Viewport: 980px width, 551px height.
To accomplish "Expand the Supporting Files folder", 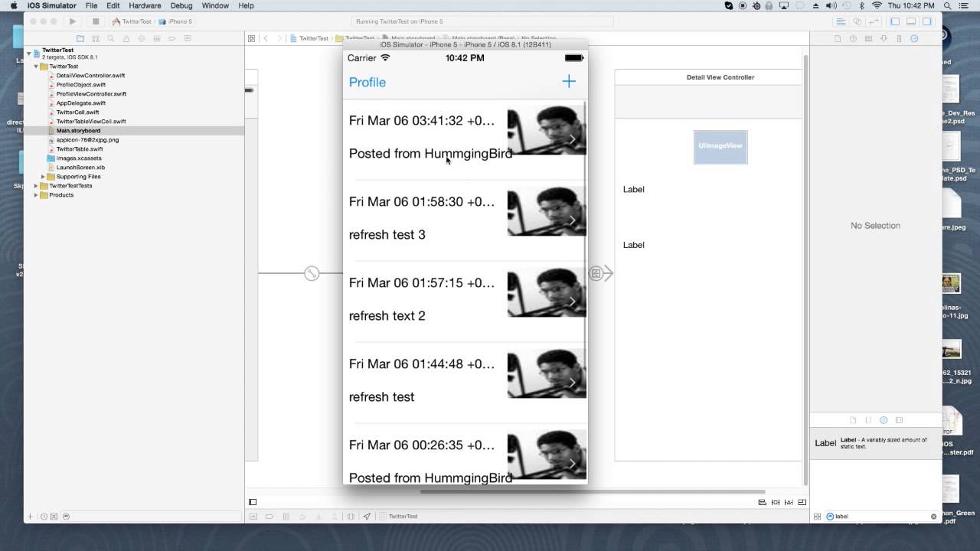I will click(x=43, y=177).
